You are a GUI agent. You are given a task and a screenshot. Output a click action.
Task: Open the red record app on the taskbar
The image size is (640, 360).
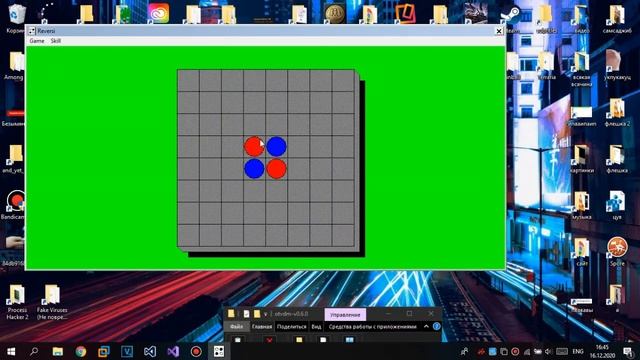196,351
